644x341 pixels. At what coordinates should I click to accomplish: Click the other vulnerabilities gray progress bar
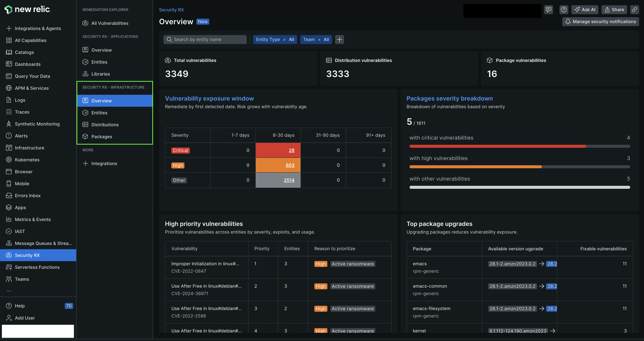[519, 187]
